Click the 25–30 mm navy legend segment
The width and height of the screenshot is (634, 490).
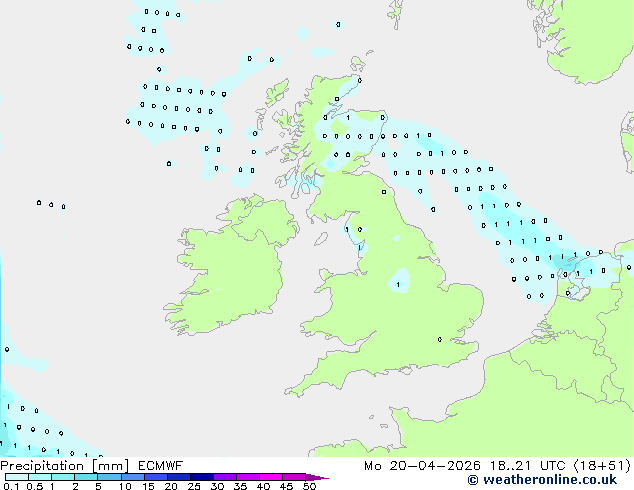tap(201, 477)
